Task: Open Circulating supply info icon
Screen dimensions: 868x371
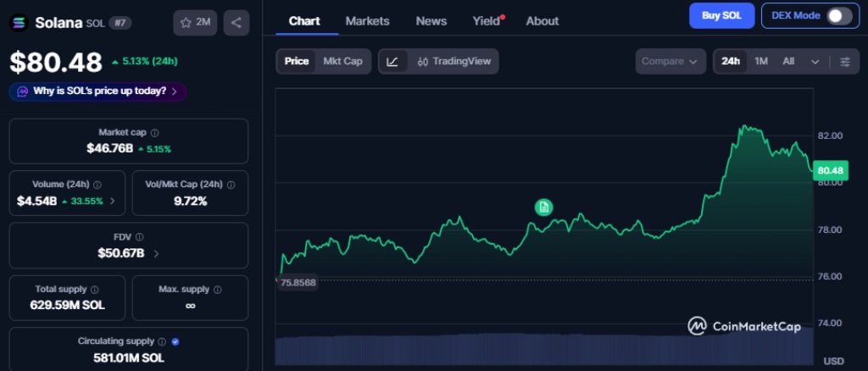Action: (x=162, y=341)
